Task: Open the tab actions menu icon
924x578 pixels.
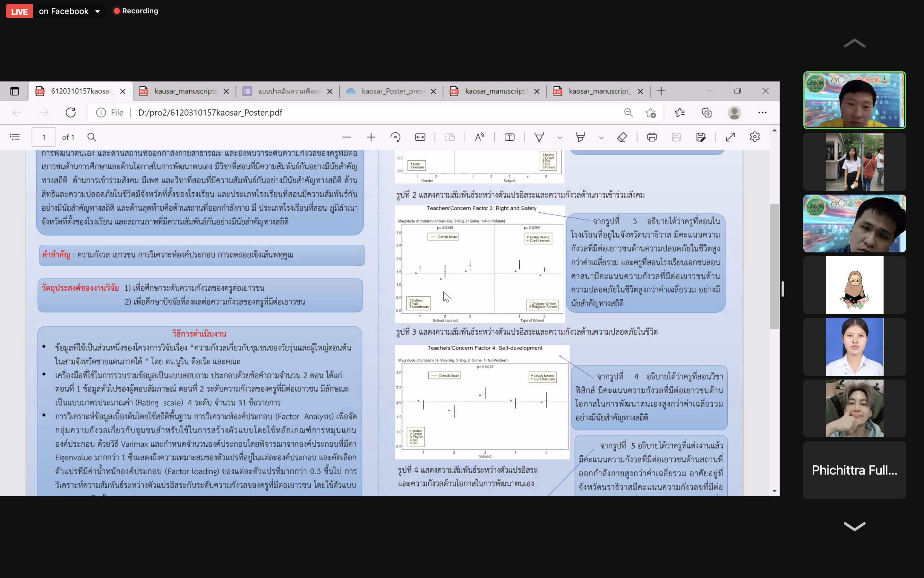Action: pyautogui.click(x=14, y=91)
